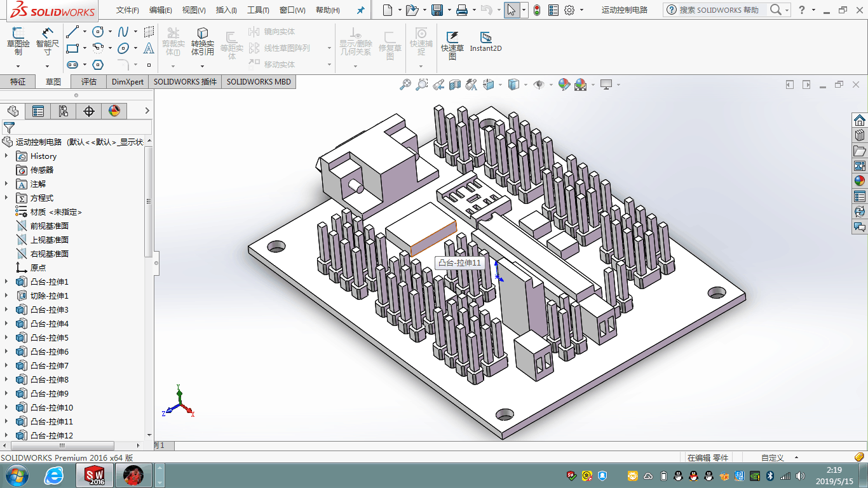This screenshot has height=488, width=868.
Task: Expand the History tree node
Action: click(7, 156)
